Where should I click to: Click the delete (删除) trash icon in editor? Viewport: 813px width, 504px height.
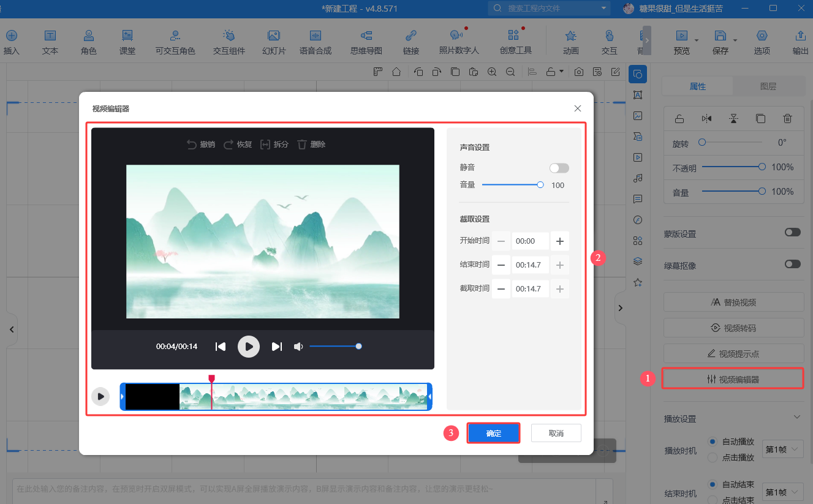coord(301,145)
